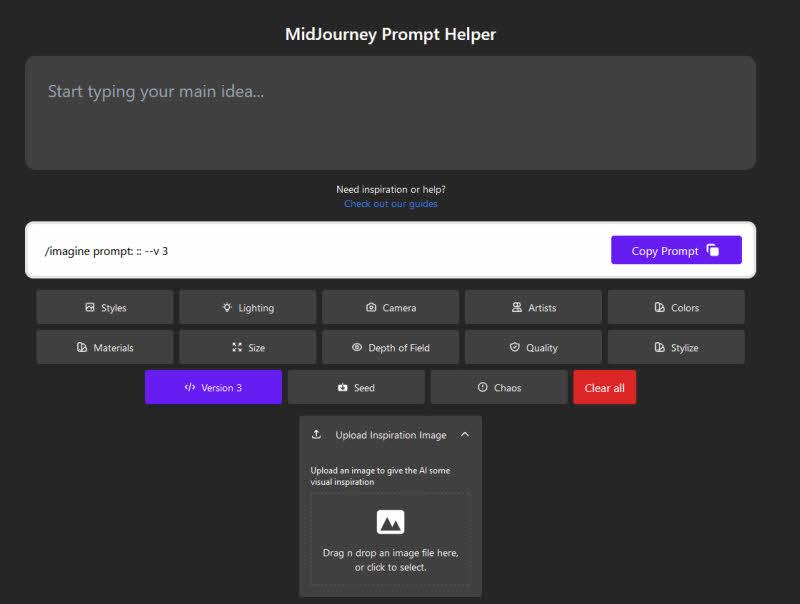This screenshot has width=800, height=604.
Task: Click the red Clear all button
Action: tap(605, 387)
